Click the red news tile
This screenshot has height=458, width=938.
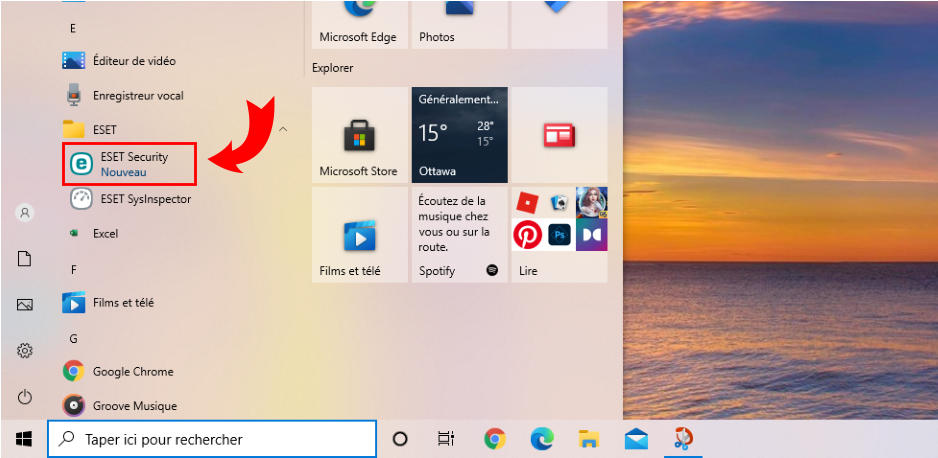[558, 135]
